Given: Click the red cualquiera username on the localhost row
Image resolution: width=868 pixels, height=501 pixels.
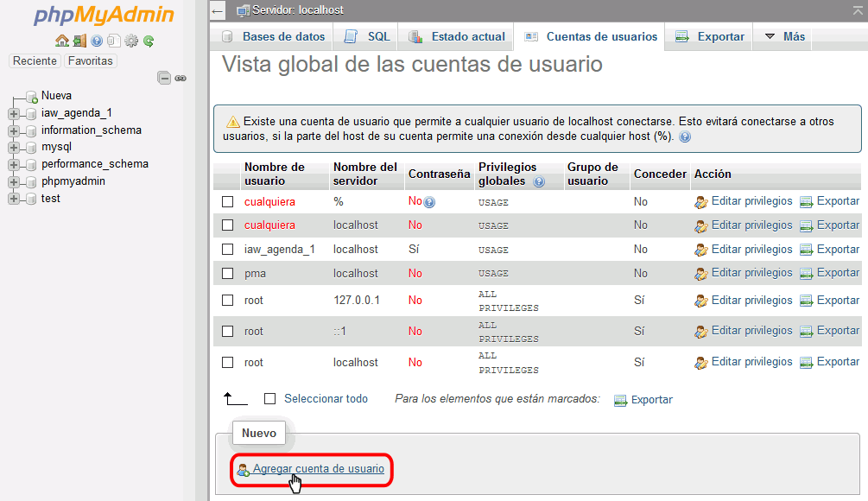Looking at the screenshot, I should pos(269,225).
